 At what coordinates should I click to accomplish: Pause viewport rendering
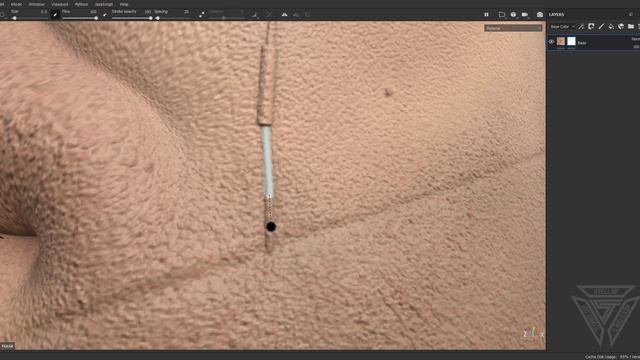click(x=486, y=15)
